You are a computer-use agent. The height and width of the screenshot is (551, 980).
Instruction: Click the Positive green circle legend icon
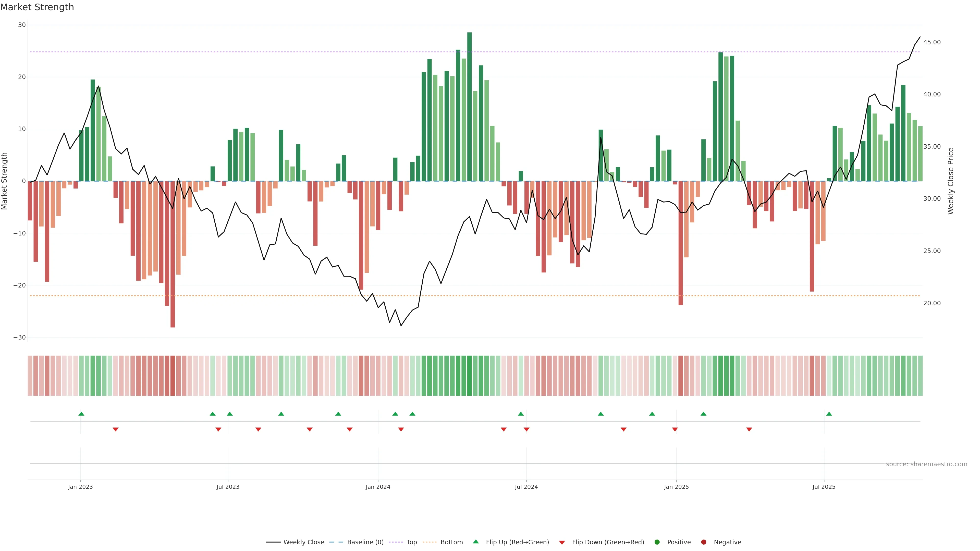point(657,542)
